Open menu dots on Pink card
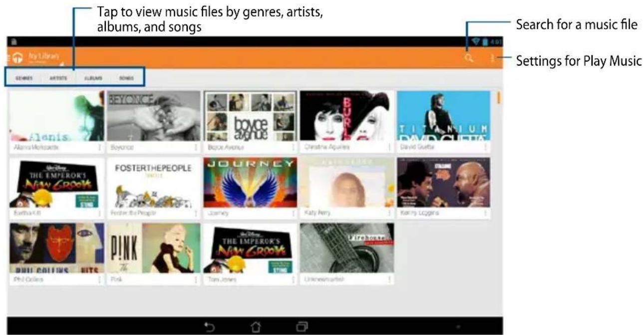This screenshot has width=644, height=335. [196, 280]
